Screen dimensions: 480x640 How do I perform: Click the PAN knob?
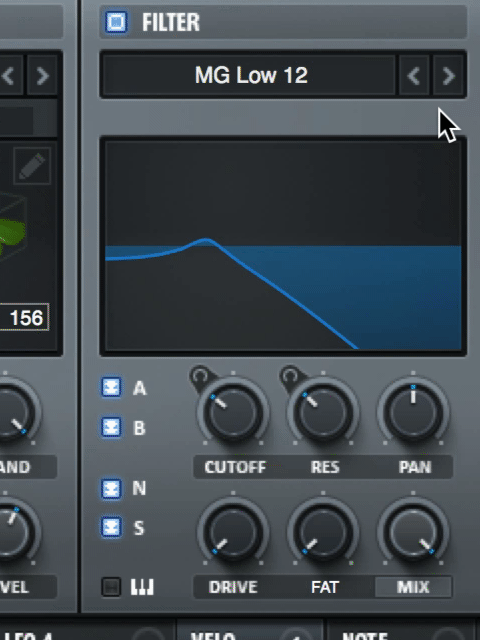point(413,412)
